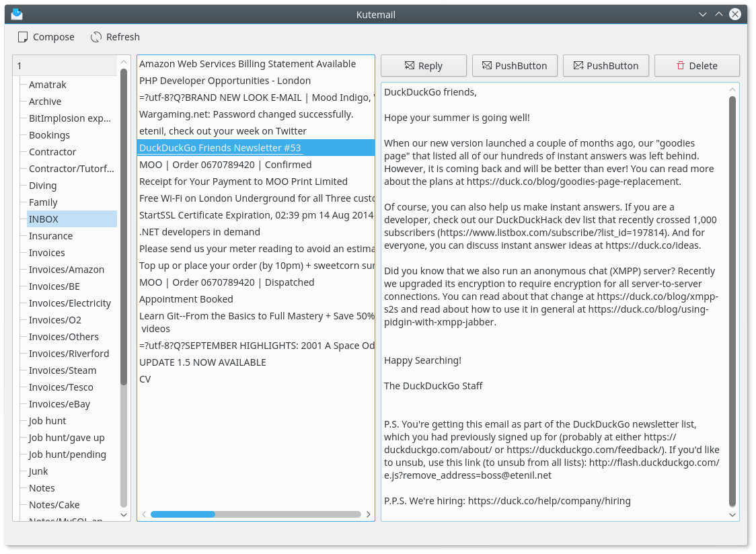The width and height of the screenshot is (756, 554).
Task: Click the folder tree header labeled 1
Action: coord(65,66)
